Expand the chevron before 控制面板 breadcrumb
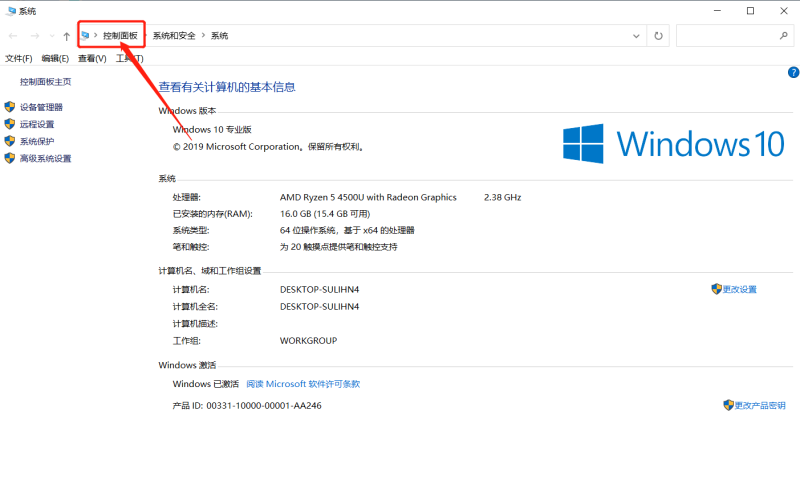The height and width of the screenshot is (483, 800). point(95,35)
